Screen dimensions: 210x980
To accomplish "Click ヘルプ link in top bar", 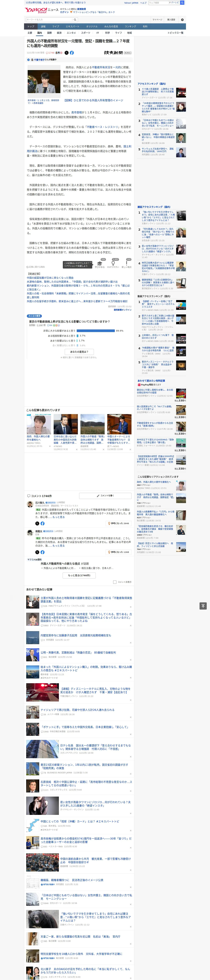I will coord(143,3).
